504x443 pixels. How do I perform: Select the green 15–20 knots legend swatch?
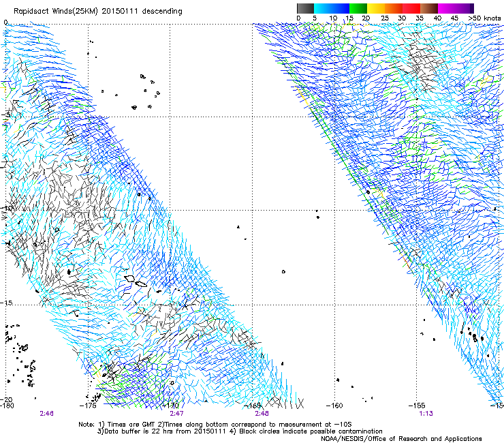[358, 8]
